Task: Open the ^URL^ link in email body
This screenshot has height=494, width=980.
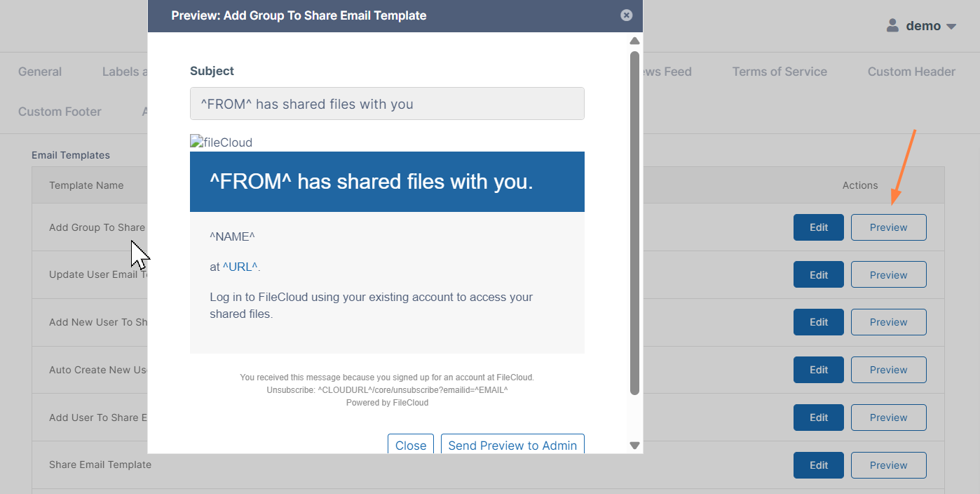Action: [x=240, y=267]
